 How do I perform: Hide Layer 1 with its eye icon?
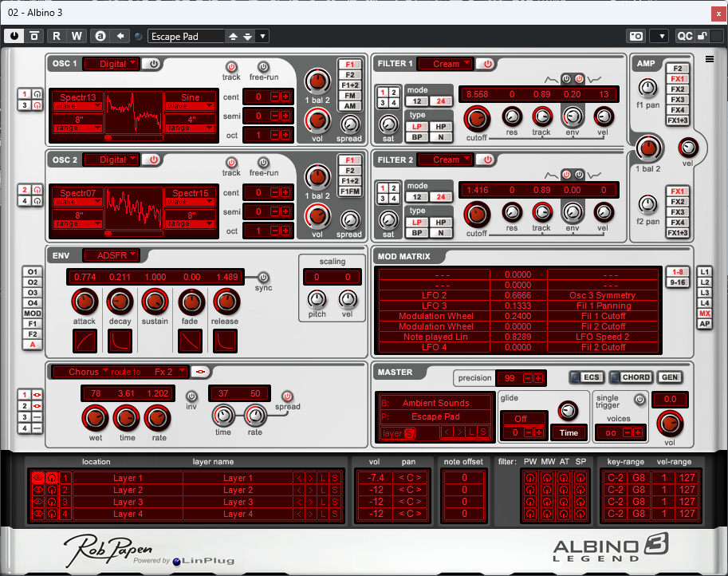pos(38,478)
